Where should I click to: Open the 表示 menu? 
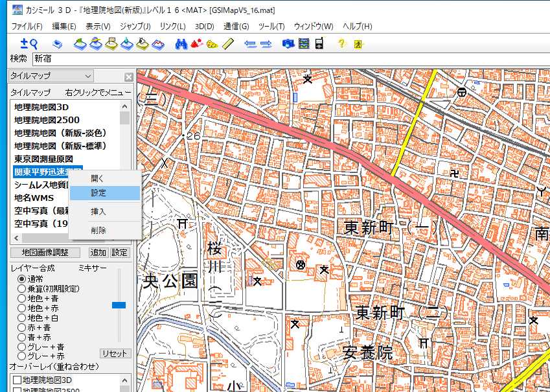[98, 27]
